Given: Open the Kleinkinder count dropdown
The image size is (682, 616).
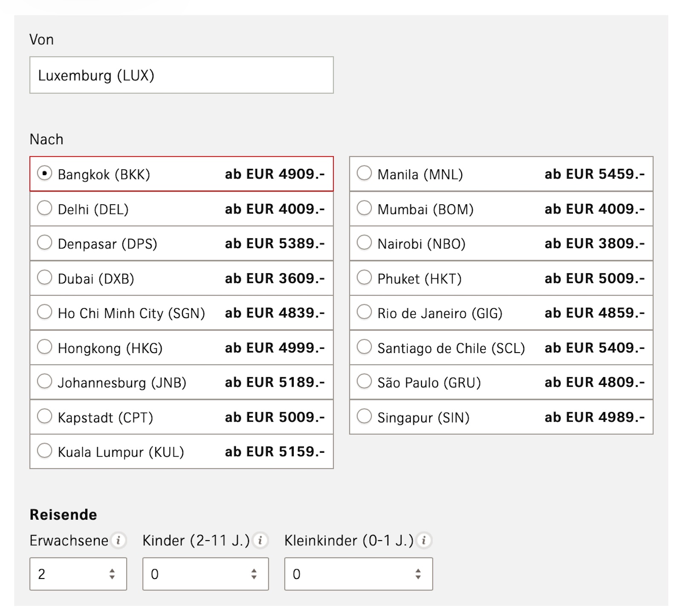Looking at the screenshot, I should pos(358,574).
